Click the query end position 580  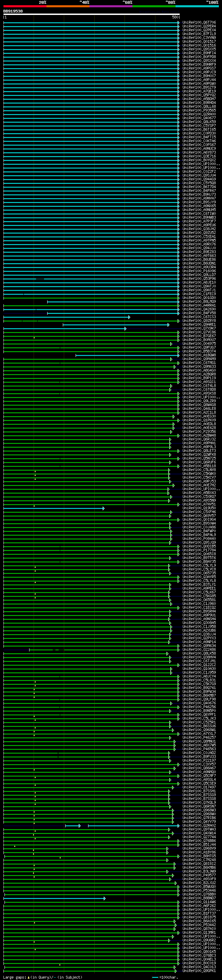coord(175,17)
